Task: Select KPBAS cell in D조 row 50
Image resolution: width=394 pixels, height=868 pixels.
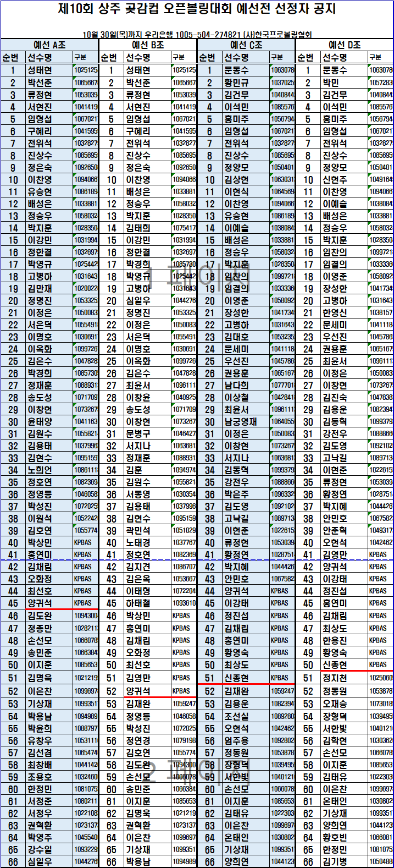Action: click(378, 666)
